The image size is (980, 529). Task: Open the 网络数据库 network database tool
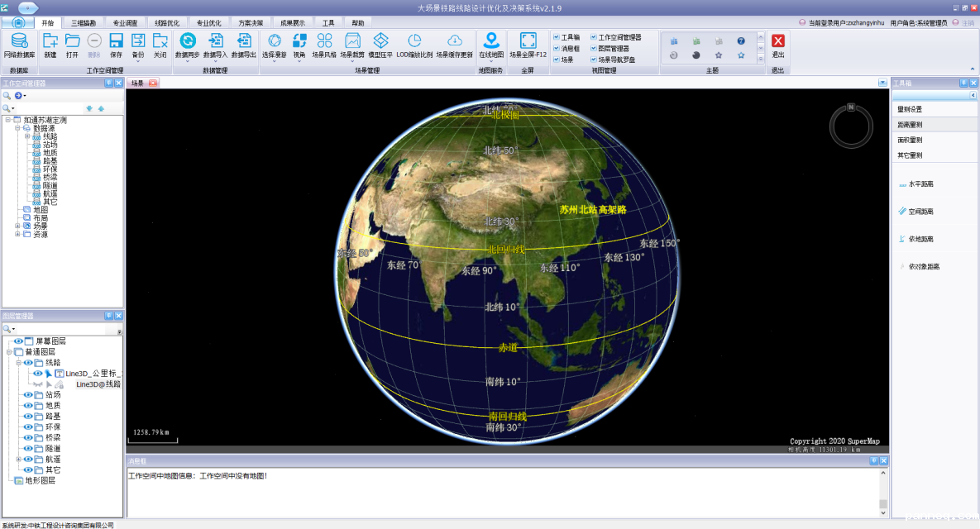pyautogui.click(x=19, y=41)
